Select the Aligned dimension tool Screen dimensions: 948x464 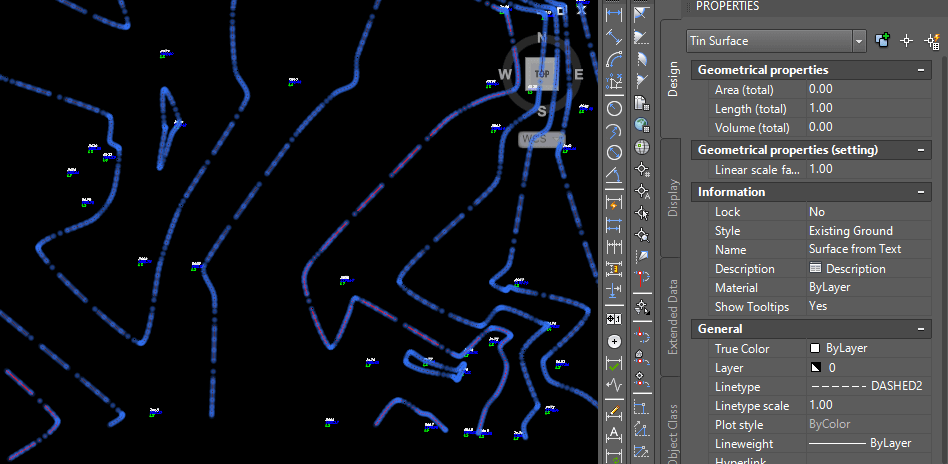(614, 38)
